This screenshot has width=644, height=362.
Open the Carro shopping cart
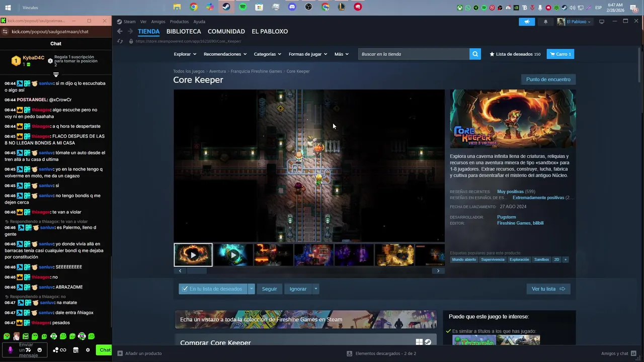click(560, 54)
